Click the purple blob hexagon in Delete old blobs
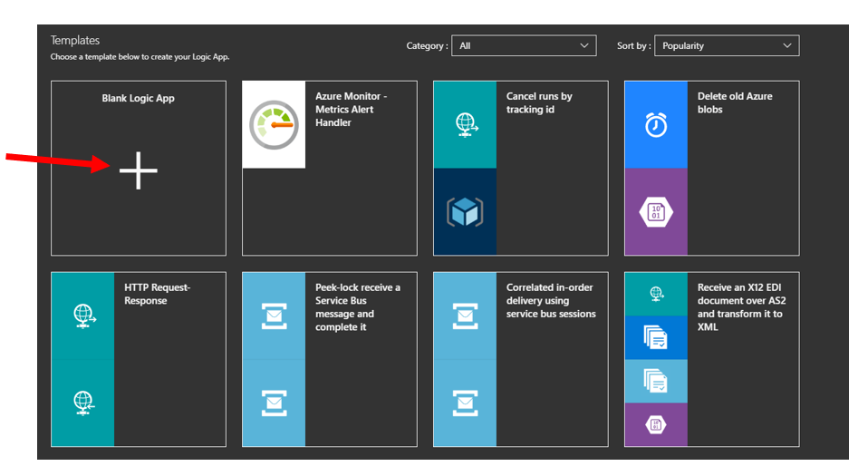This screenshot has width=868, height=466. coord(656,212)
